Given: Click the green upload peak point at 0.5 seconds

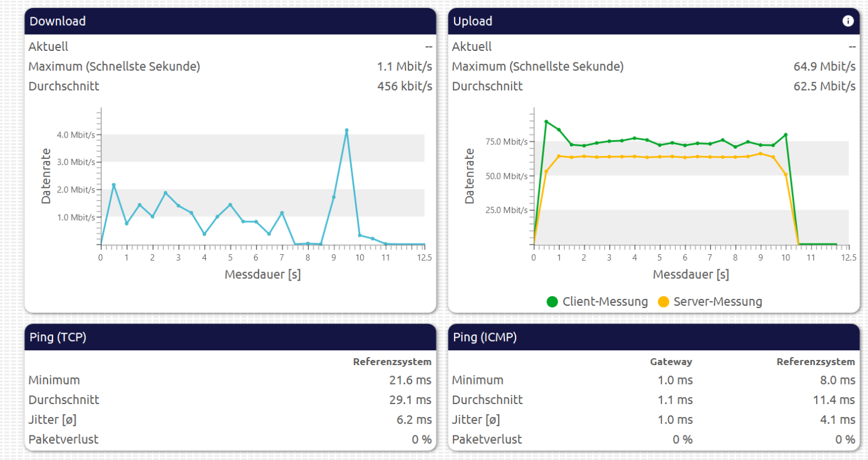Looking at the screenshot, I should pyautogui.click(x=546, y=122).
